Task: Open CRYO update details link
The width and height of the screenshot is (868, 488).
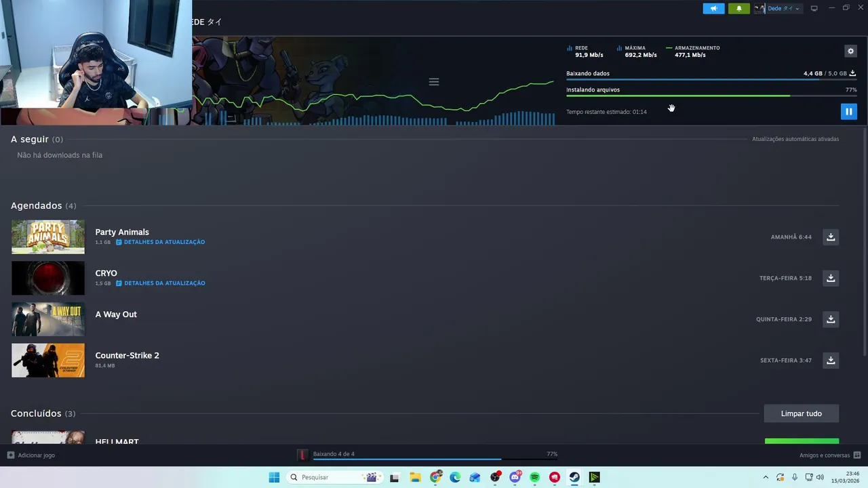Action: (160, 283)
